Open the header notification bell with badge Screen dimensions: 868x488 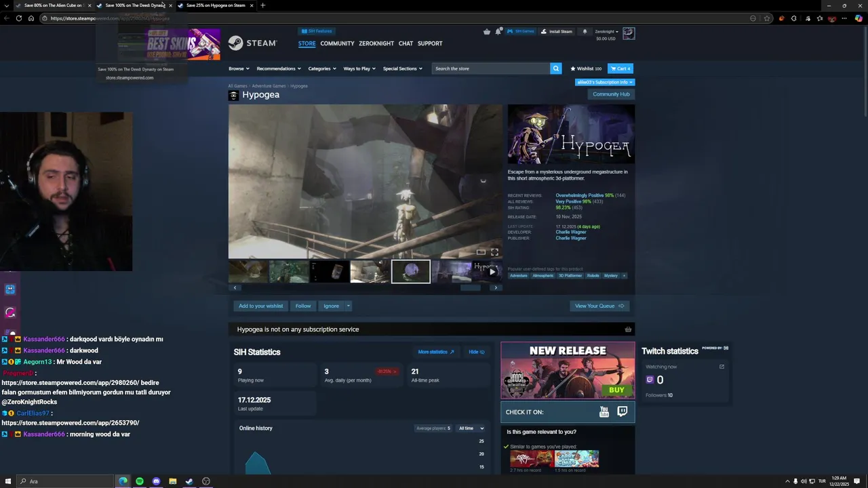(499, 31)
